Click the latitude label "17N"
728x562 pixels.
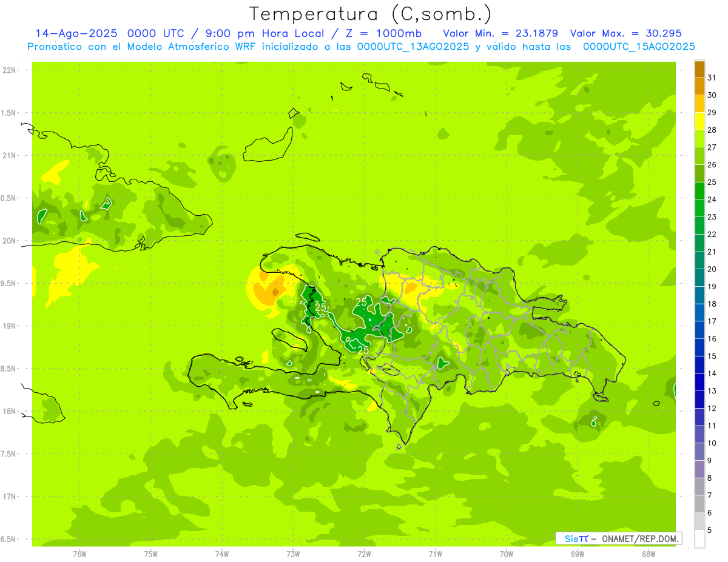[9, 497]
